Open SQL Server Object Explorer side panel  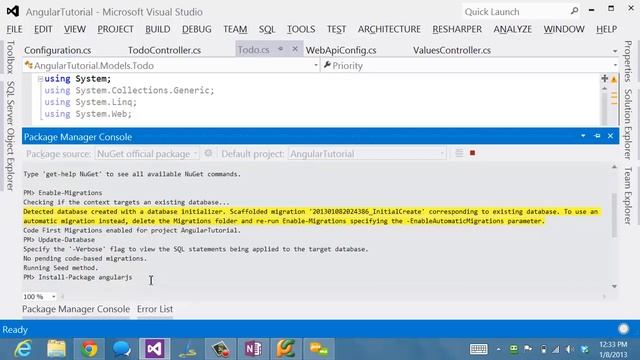pos(10,136)
